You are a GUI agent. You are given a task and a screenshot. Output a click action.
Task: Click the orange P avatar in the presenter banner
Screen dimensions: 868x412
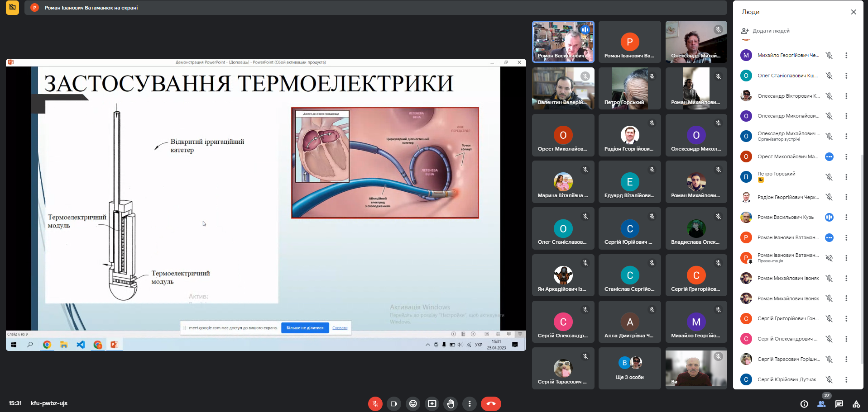coord(34,8)
